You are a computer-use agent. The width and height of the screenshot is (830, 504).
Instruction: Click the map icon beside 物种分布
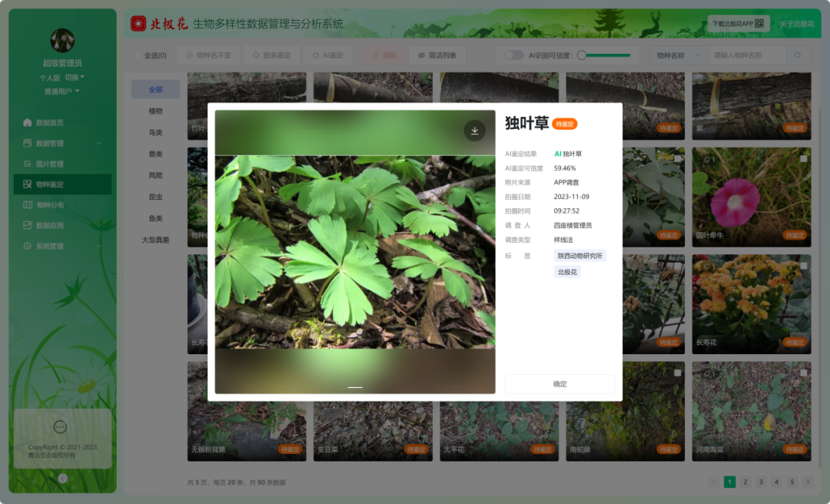[28, 205]
